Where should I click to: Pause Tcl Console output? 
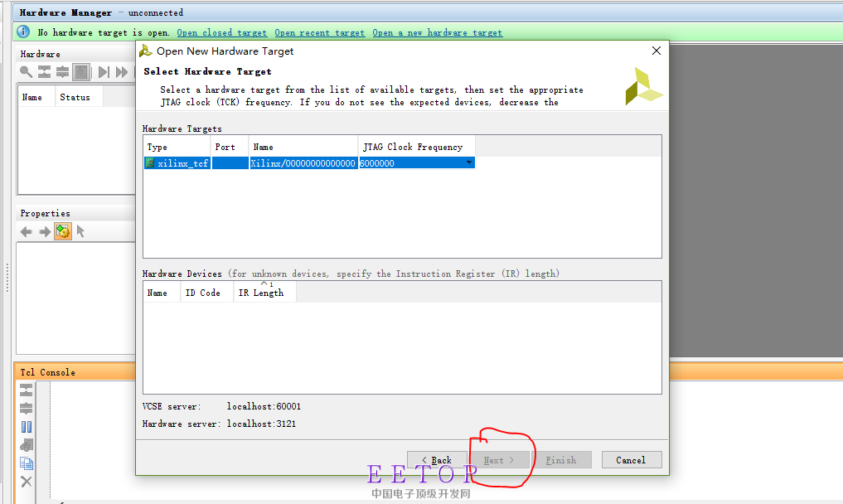point(26,427)
